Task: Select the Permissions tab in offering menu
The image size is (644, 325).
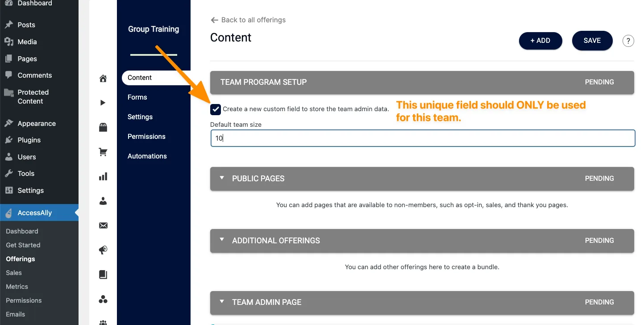Action: pos(146,137)
